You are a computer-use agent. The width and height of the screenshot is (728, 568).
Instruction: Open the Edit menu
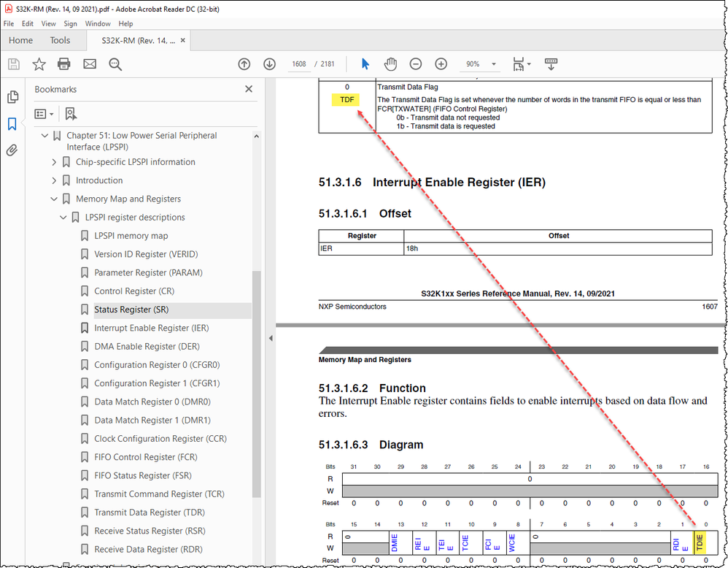point(27,23)
